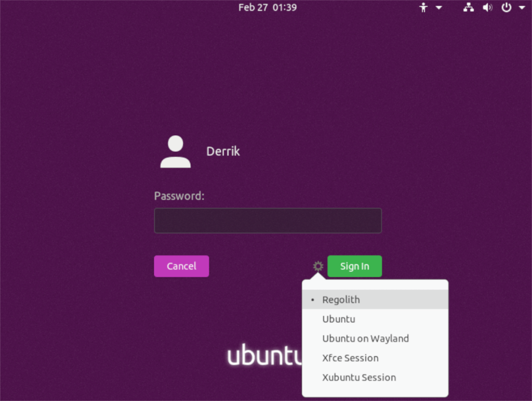The width and height of the screenshot is (532, 401).
Task: Choose the Ubuntu on Wayland session
Action: point(365,338)
